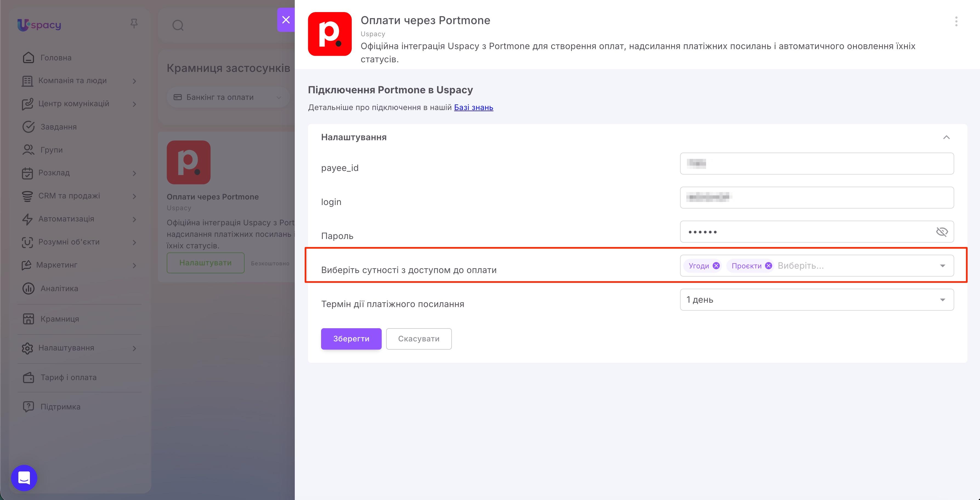
Task: Expand Центр комунікацій submenu arrow
Action: point(134,104)
